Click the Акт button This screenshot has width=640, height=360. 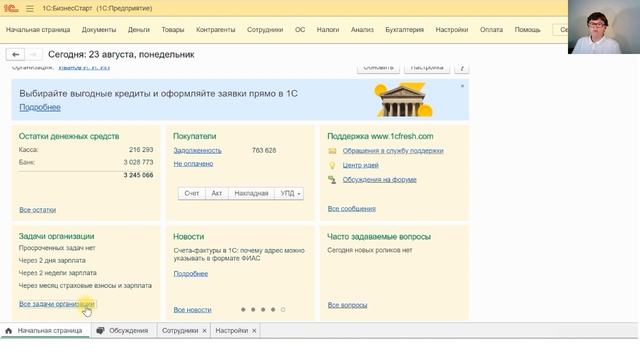point(217,193)
